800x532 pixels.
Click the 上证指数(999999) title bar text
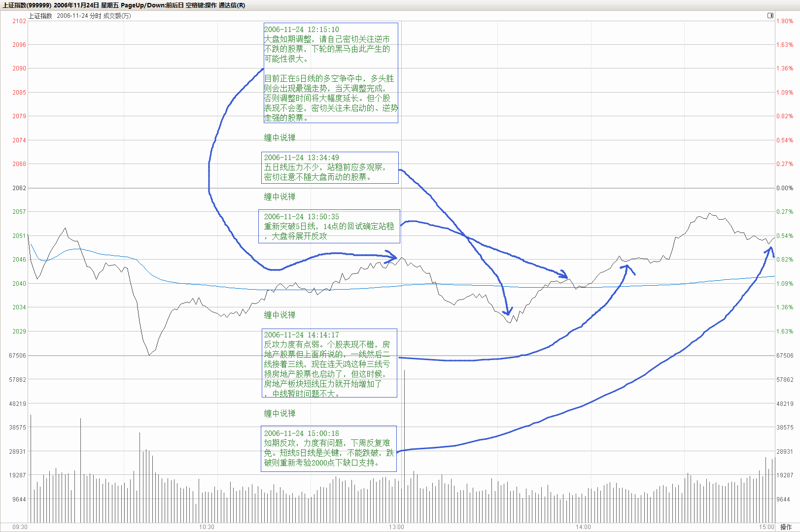click(27, 5)
